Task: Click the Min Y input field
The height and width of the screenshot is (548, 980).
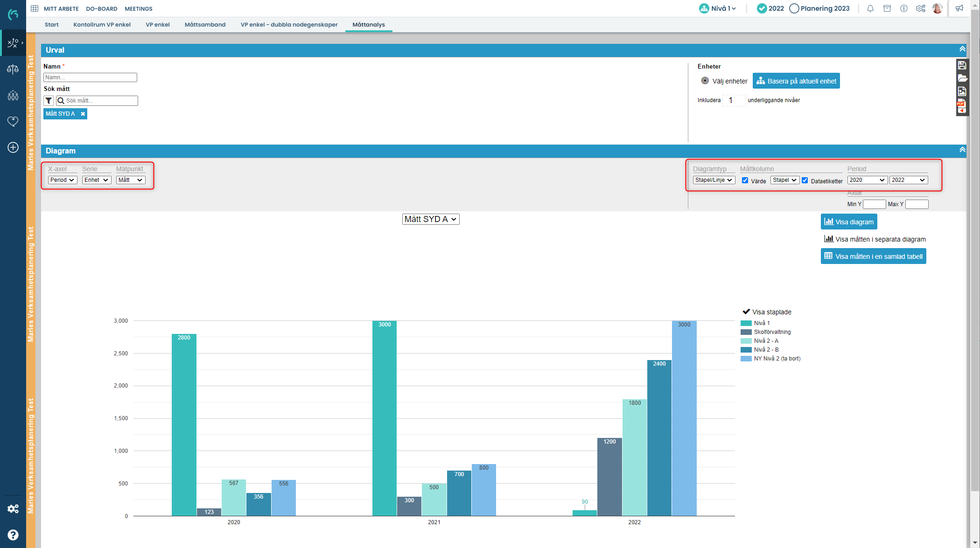Action: 875,204
